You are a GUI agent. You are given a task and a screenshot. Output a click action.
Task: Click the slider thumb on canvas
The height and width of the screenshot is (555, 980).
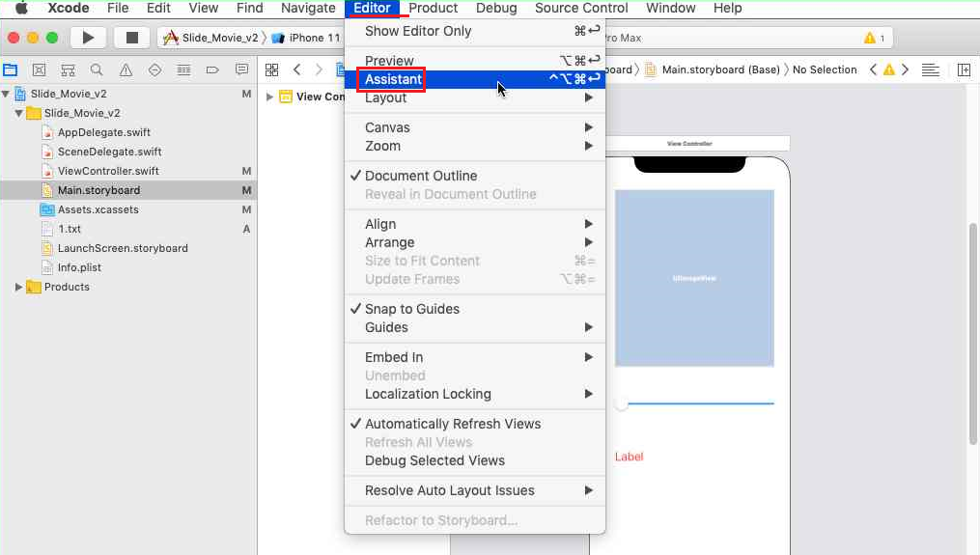click(621, 404)
